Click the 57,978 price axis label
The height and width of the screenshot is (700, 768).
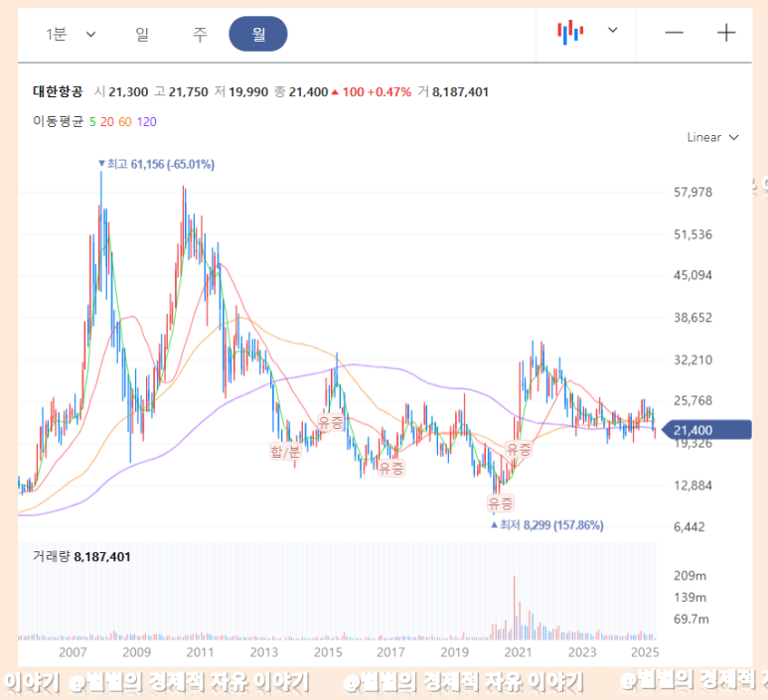pos(692,192)
